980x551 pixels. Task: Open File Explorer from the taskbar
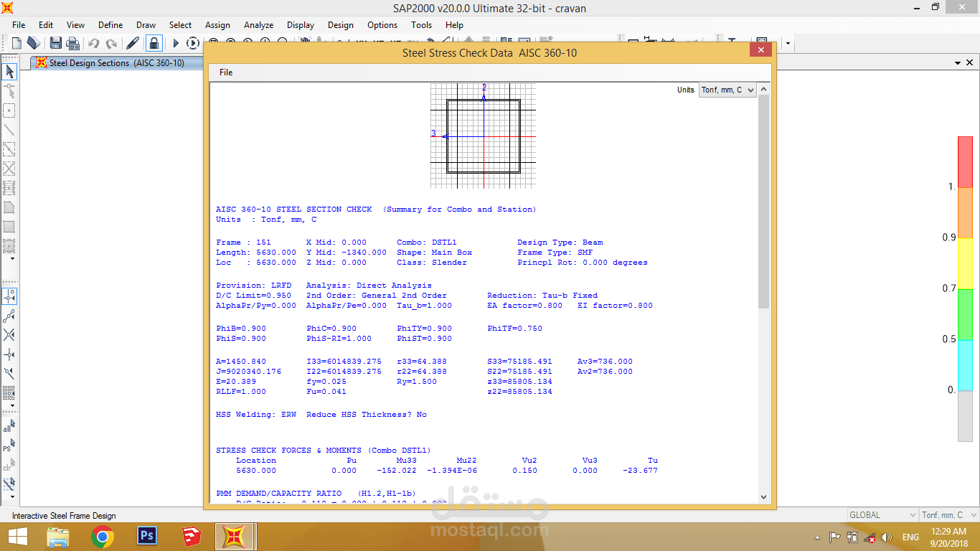pyautogui.click(x=58, y=537)
